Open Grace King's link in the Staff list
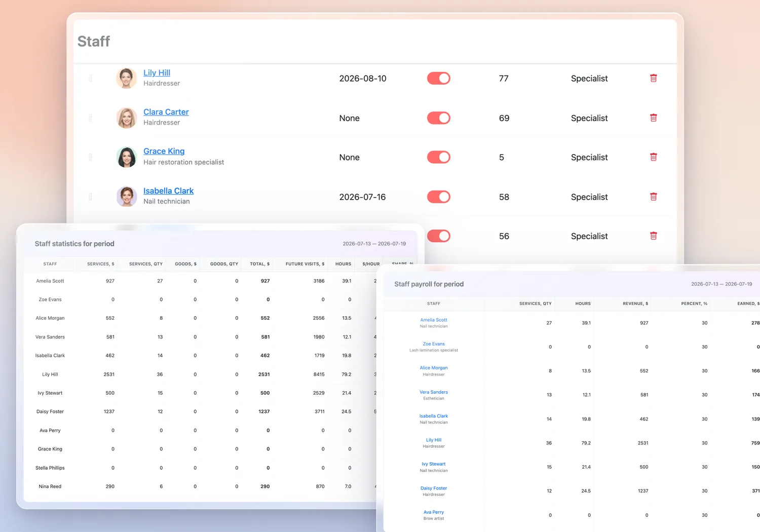This screenshot has width=760, height=532. click(164, 151)
